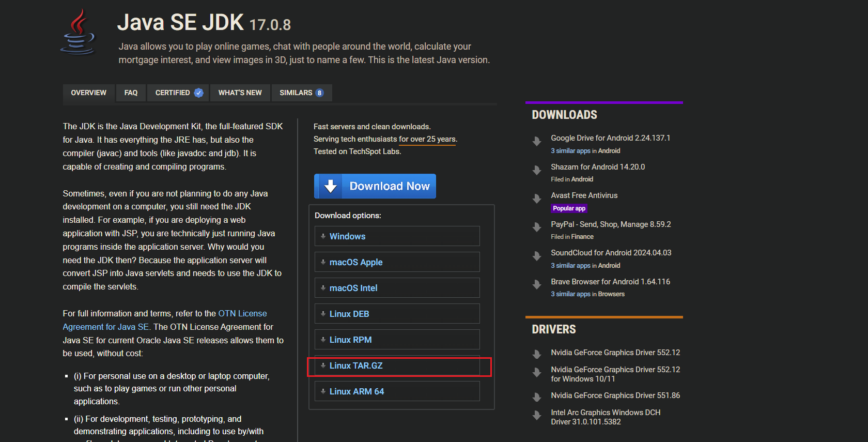The width and height of the screenshot is (868, 442).
Task: Click arrow icon next to Avast Free Antivirus
Action: click(x=537, y=199)
